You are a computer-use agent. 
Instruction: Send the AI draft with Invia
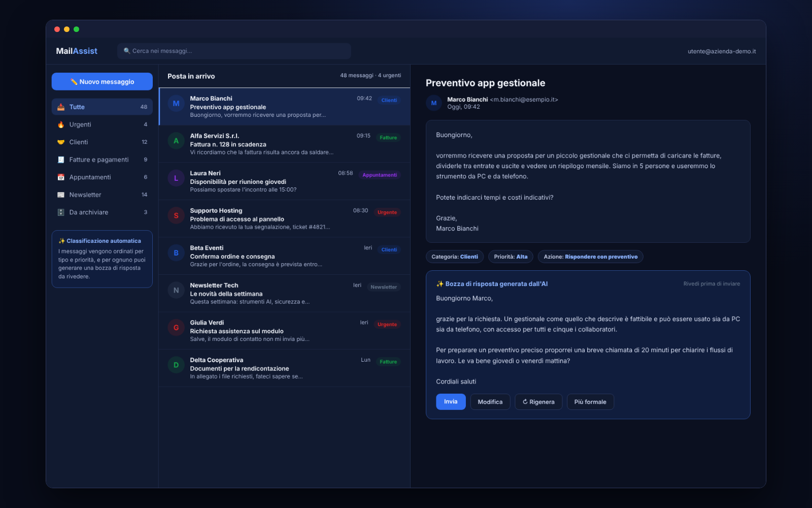coord(451,402)
